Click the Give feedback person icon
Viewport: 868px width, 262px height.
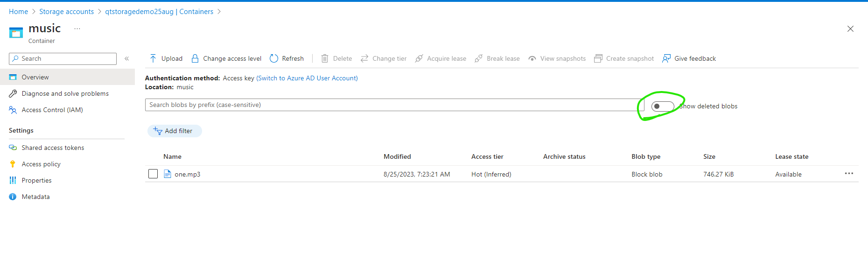coord(666,58)
